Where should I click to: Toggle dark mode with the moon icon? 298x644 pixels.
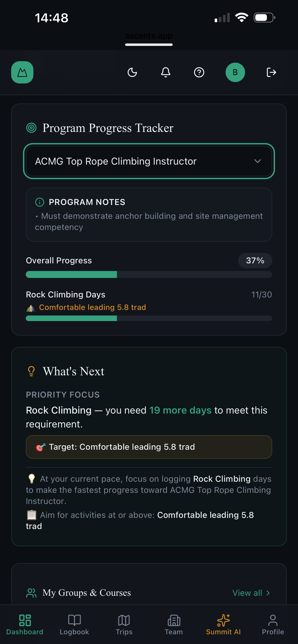[132, 72]
